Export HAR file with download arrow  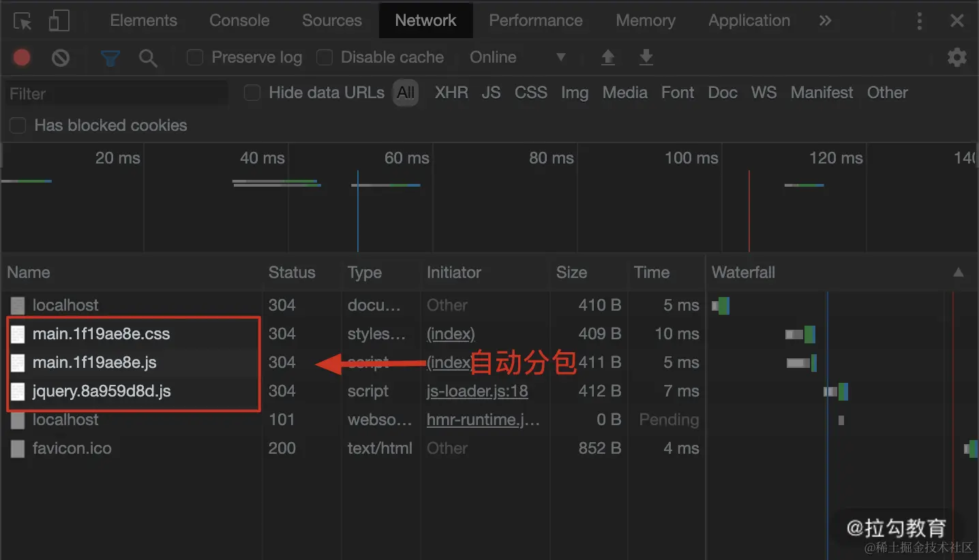point(646,57)
